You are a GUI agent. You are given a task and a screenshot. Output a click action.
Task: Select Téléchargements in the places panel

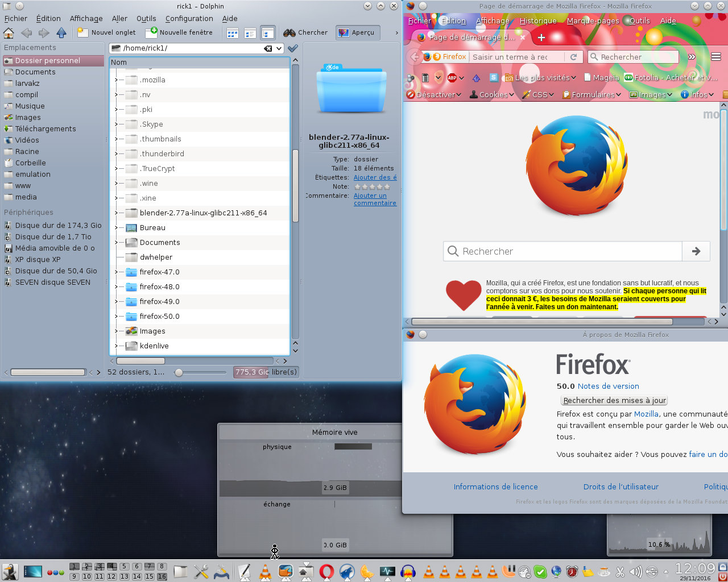tap(45, 129)
